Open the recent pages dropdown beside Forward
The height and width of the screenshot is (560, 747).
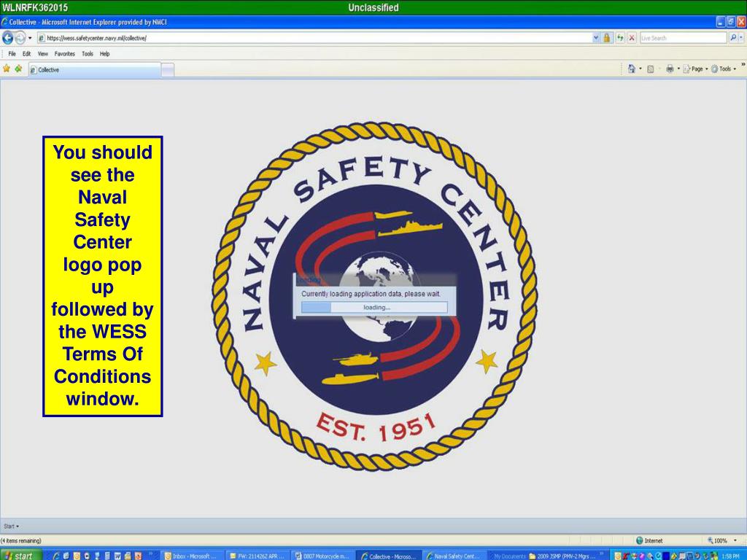pos(30,38)
